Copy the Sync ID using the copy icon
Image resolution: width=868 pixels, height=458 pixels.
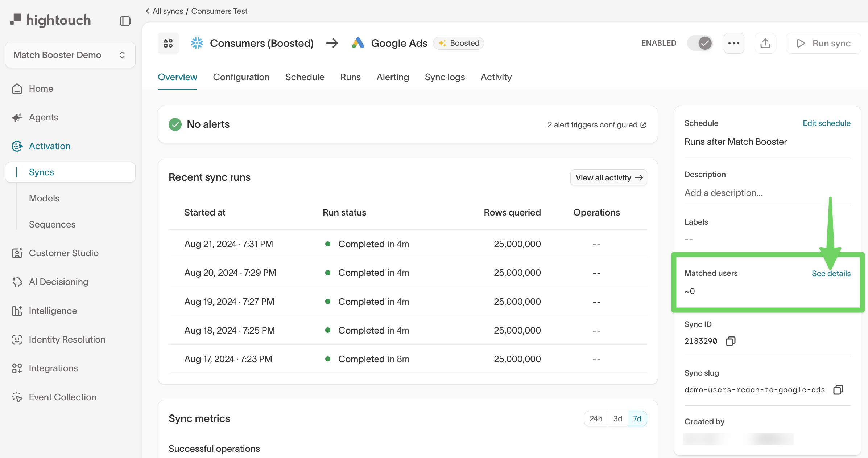[731, 341]
